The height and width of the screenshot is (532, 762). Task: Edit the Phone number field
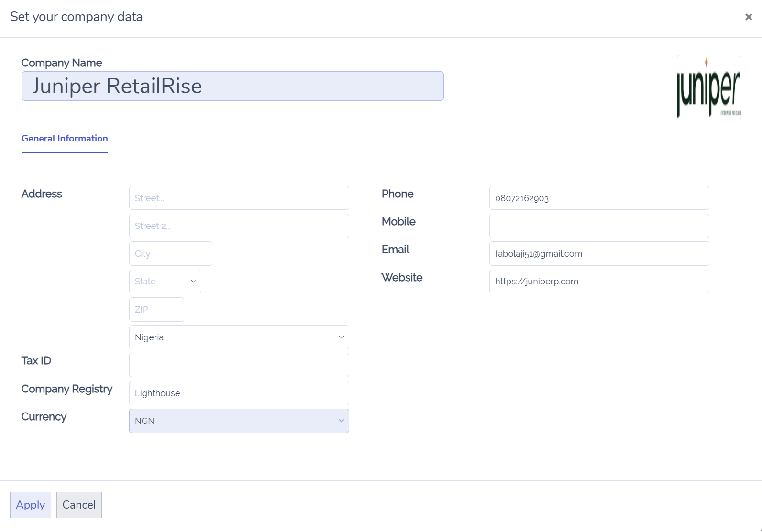[x=599, y=198]
